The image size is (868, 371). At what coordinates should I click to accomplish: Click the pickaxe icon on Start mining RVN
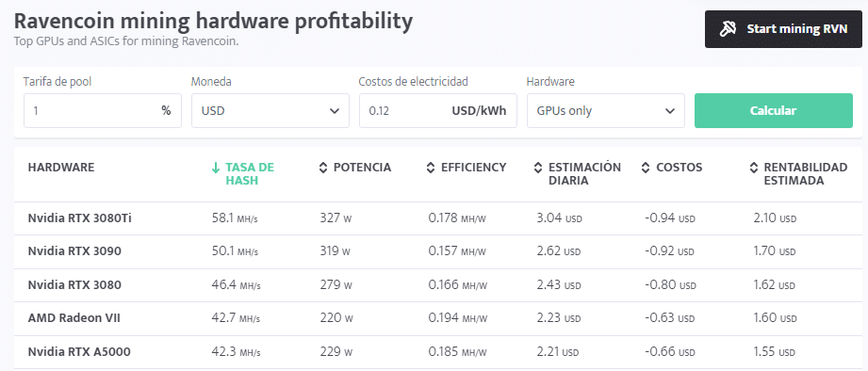pos(728,29)
